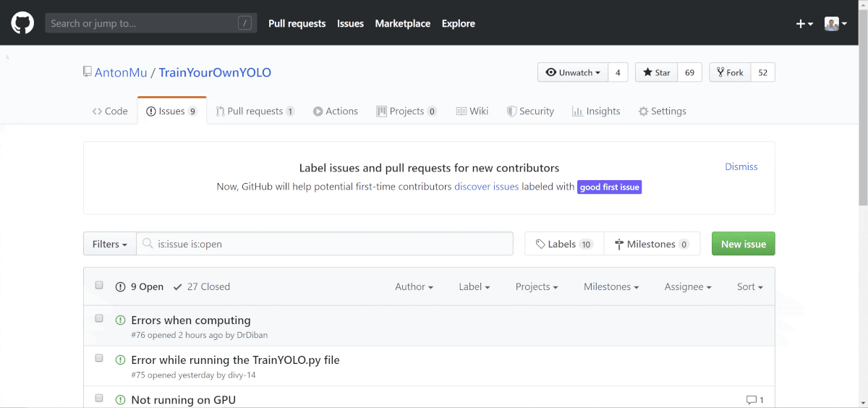Select checkbox for TrainYOLO.py error issue

point(100,359)
